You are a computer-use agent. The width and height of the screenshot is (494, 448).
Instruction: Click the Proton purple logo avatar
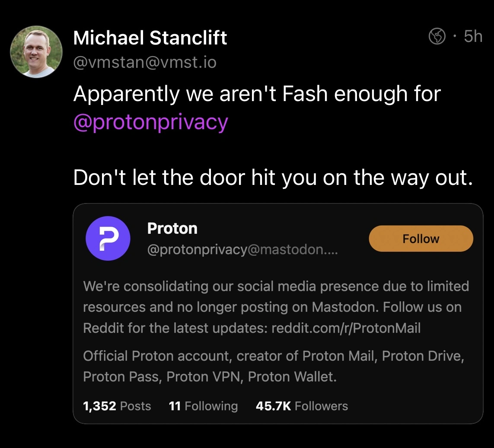[x=108, y=238]
